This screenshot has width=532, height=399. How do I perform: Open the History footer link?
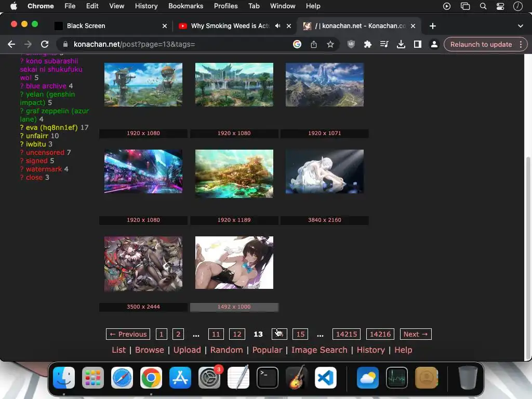[370, 350]
